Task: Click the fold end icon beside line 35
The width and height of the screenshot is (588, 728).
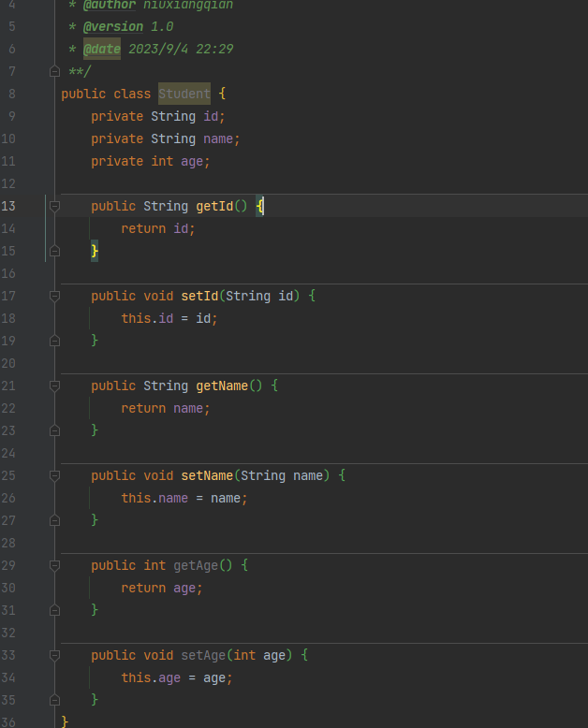Action: [54, 700]
